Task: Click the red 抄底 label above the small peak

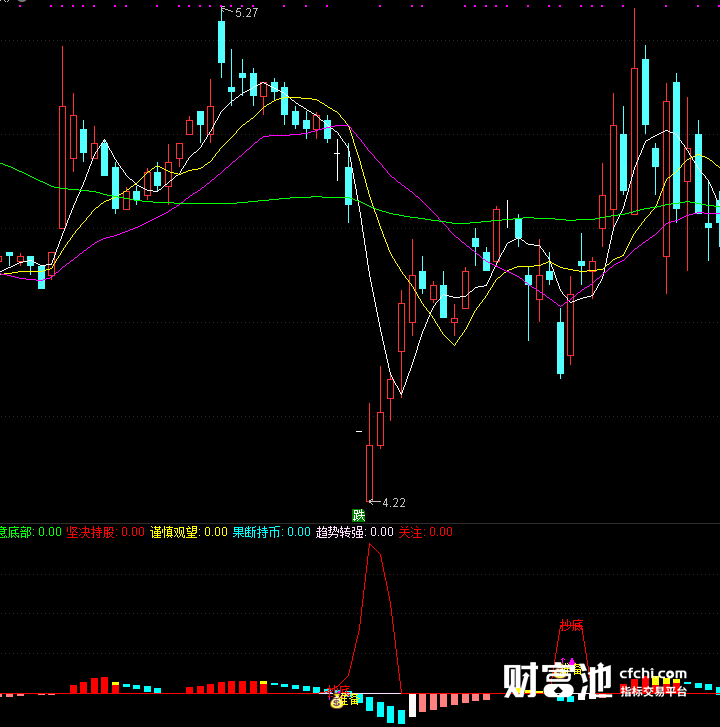Action: pos(571,625)
